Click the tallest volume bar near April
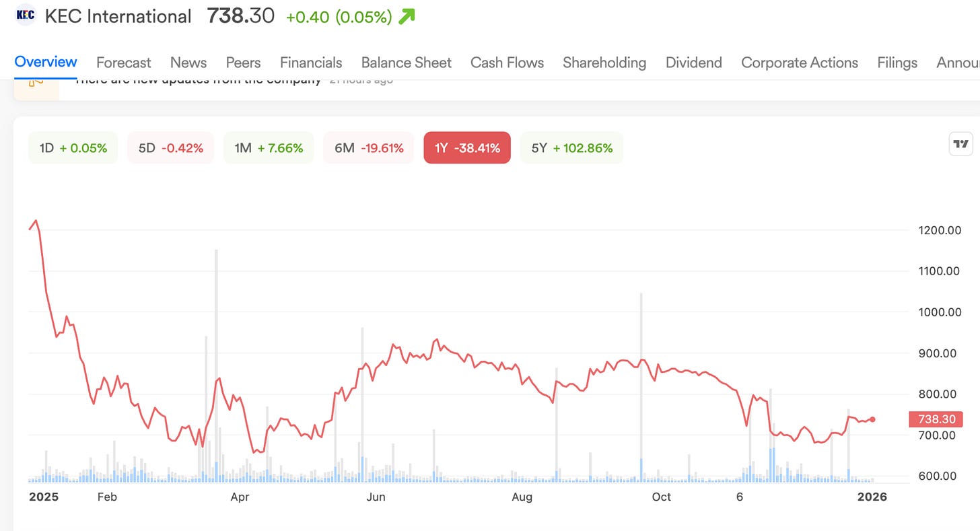The height and width of the screenshot is (531, 980). click(x=216, y=365)
